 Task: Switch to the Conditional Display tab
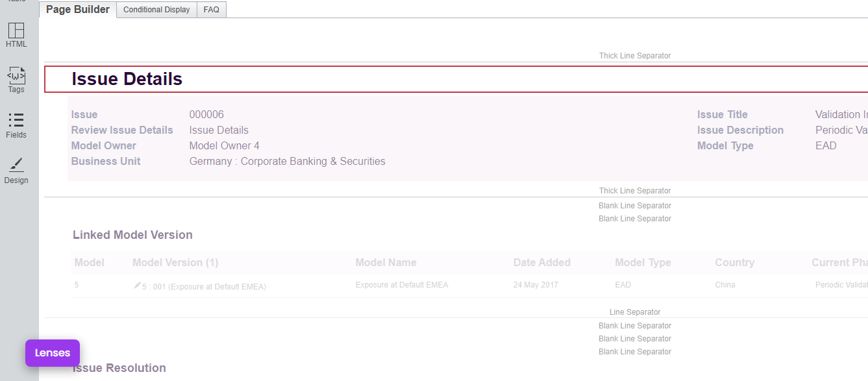pyautogui.click(x=156, y=10)
